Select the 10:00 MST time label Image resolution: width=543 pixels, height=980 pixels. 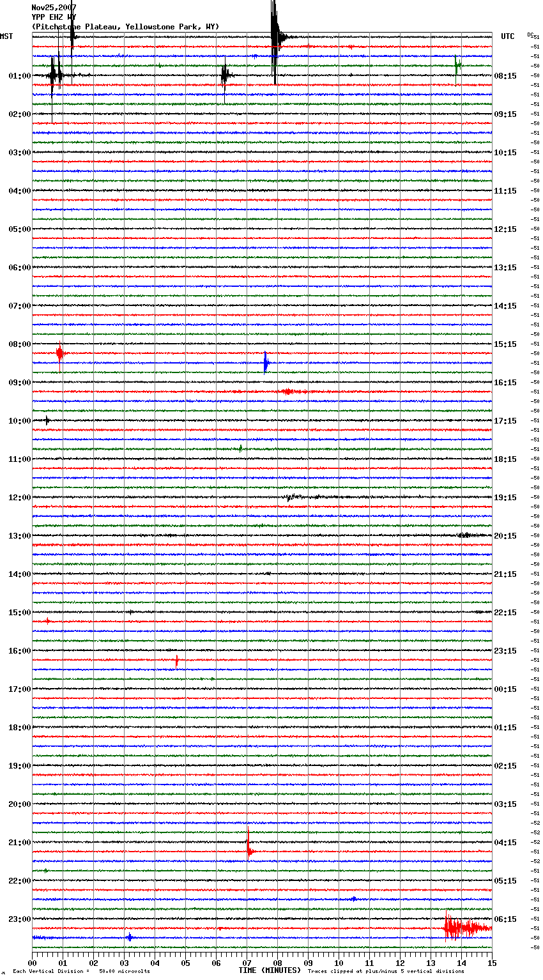tap(20, 421)
